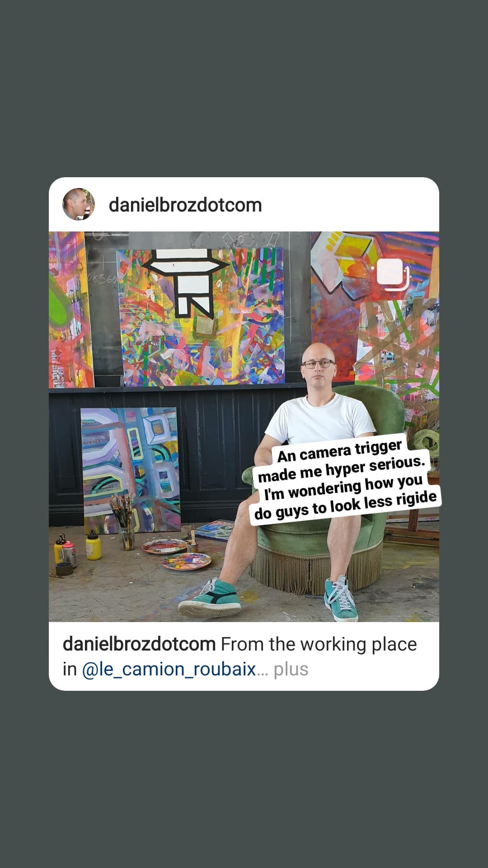Open danielbrozdotcom profile avatar picture

(79, 204)
